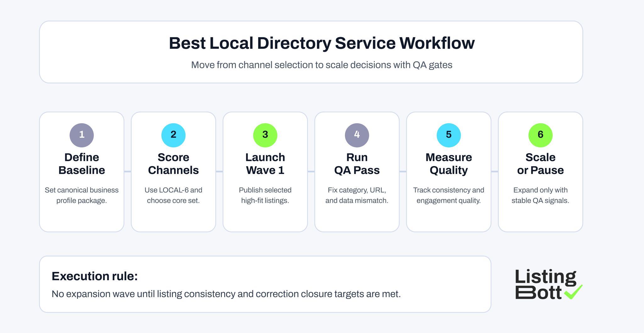644x333 pixels.
Task: Click the no expansion wave rule text
Action: pyautogui.click(x=226, y=294)
